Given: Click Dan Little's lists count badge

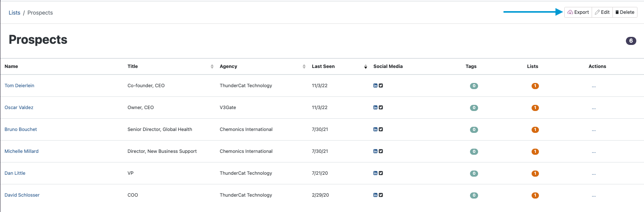Looking at the screenshot, I should [535, 174].
